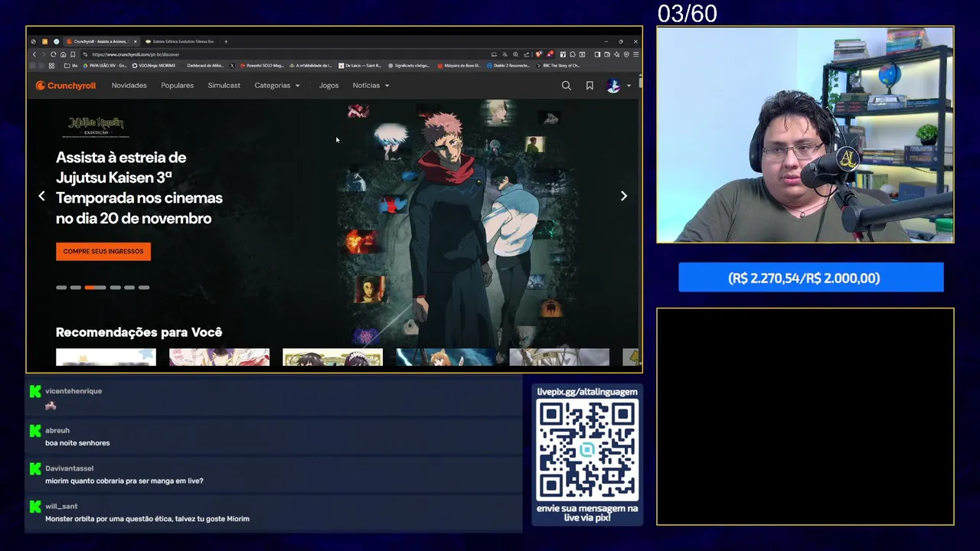
Task: Click the Recomendações para Você heading
Action: (139, 332)
